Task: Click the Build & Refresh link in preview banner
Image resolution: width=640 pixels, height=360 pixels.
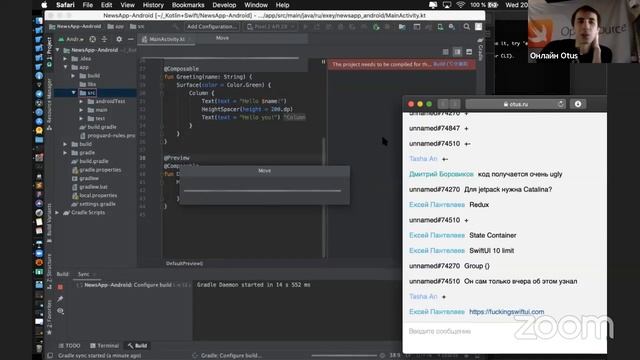Action: [450, 64]
